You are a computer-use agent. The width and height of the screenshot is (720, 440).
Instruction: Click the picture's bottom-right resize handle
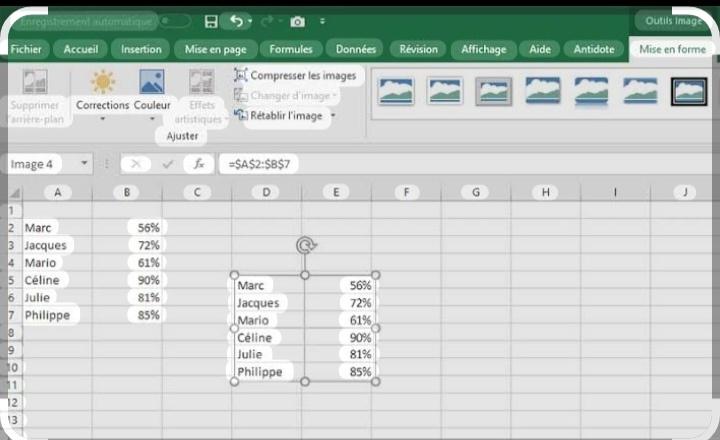[x=375, y=381]
